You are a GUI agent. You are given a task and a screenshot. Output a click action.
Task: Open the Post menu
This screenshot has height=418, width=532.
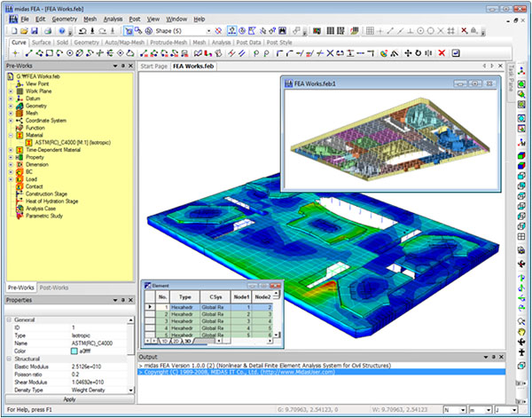coord(135,20)
